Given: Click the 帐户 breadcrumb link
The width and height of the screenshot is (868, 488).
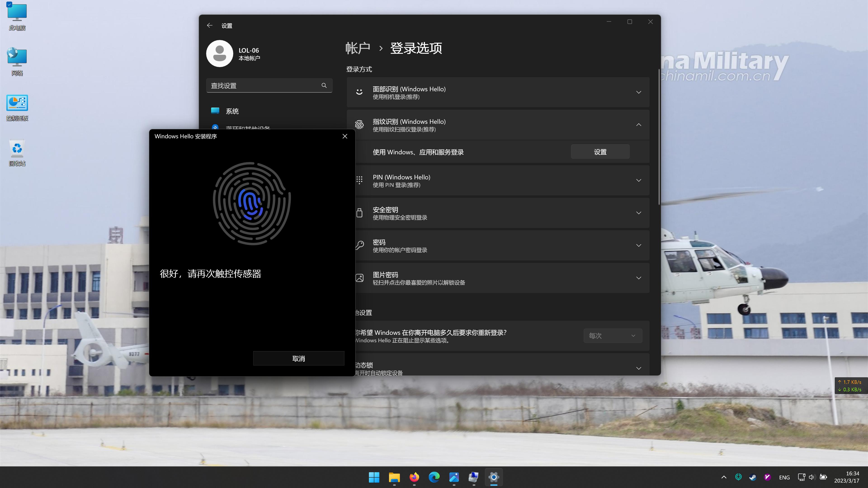Looking at the screenshot, I should [x=358, y=48].
